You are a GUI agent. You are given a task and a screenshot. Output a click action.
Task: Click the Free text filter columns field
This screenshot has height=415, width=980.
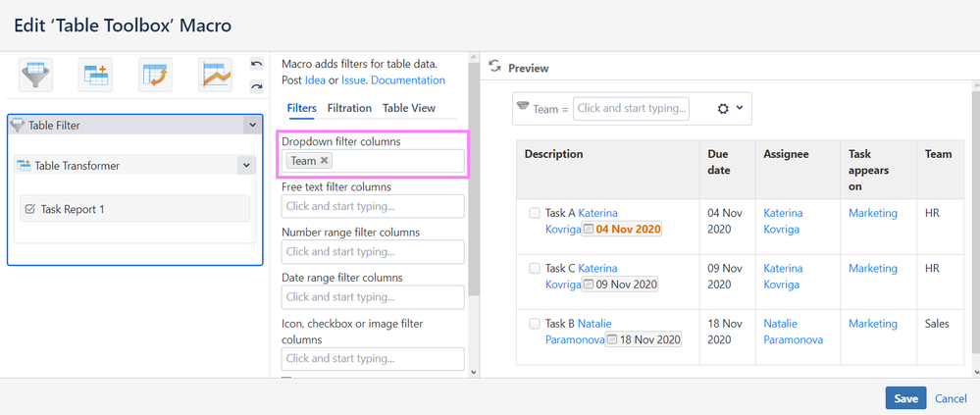(x=373, y=206)
